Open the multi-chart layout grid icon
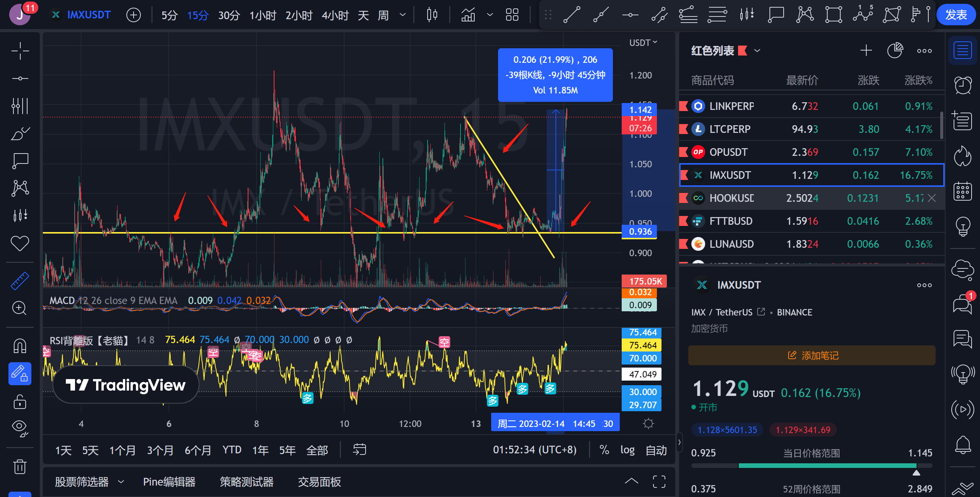 tap(512, 15)
